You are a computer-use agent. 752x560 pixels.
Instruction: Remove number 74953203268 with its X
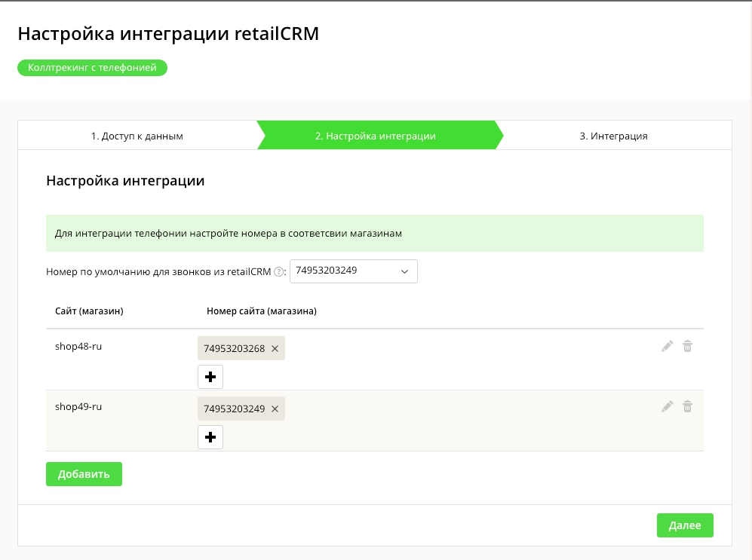(275, 349)
